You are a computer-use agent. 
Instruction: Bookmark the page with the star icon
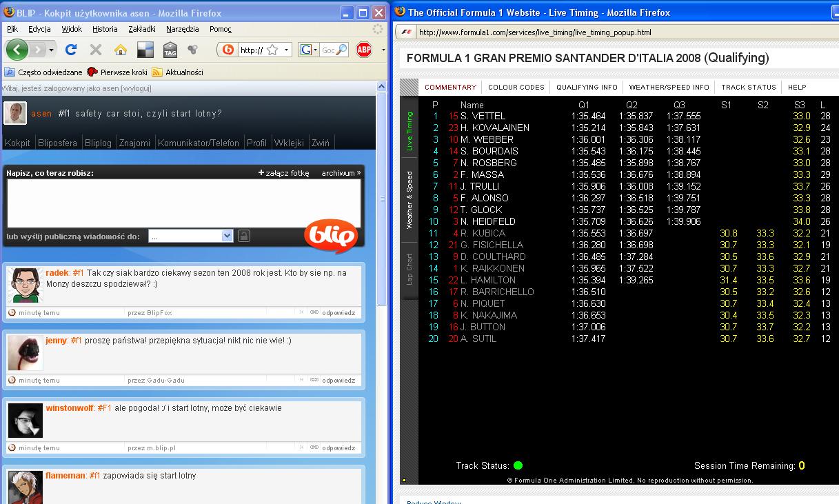pos(272,50)
